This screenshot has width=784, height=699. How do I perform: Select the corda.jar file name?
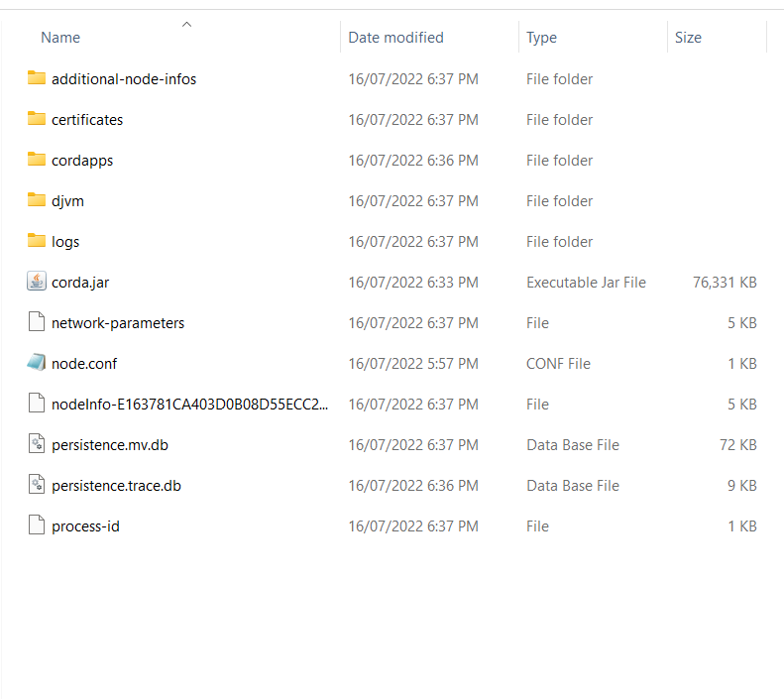(x=80, y=283)
